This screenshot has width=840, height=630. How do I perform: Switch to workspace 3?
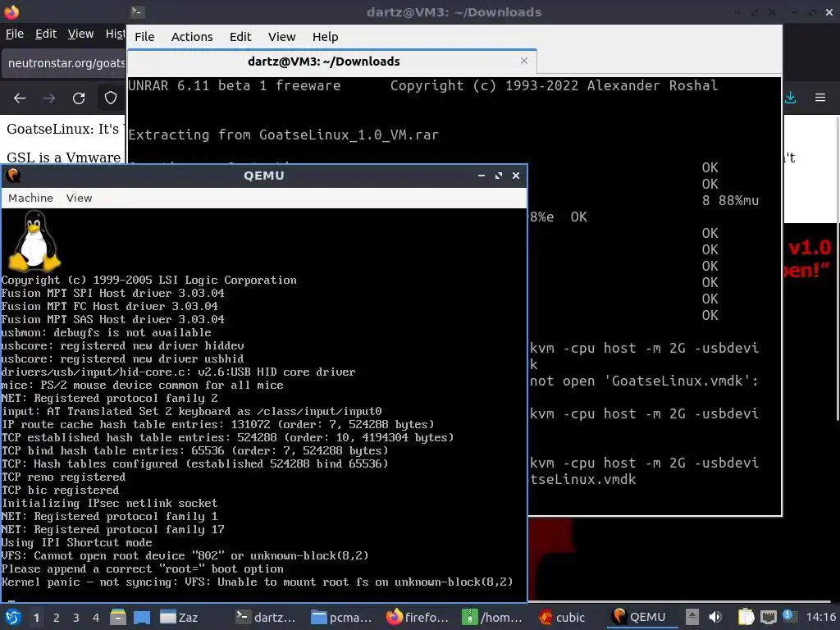(x=76, y=618)
